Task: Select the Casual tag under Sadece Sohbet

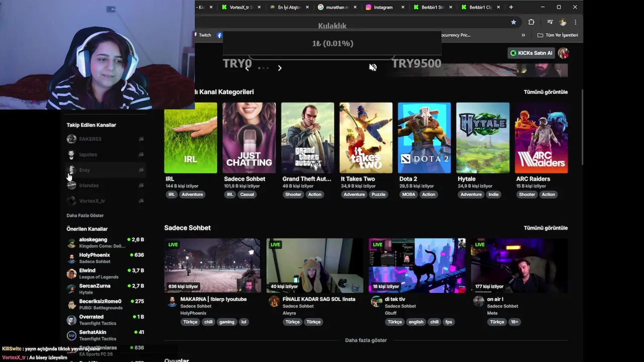Action: point(247,195)
